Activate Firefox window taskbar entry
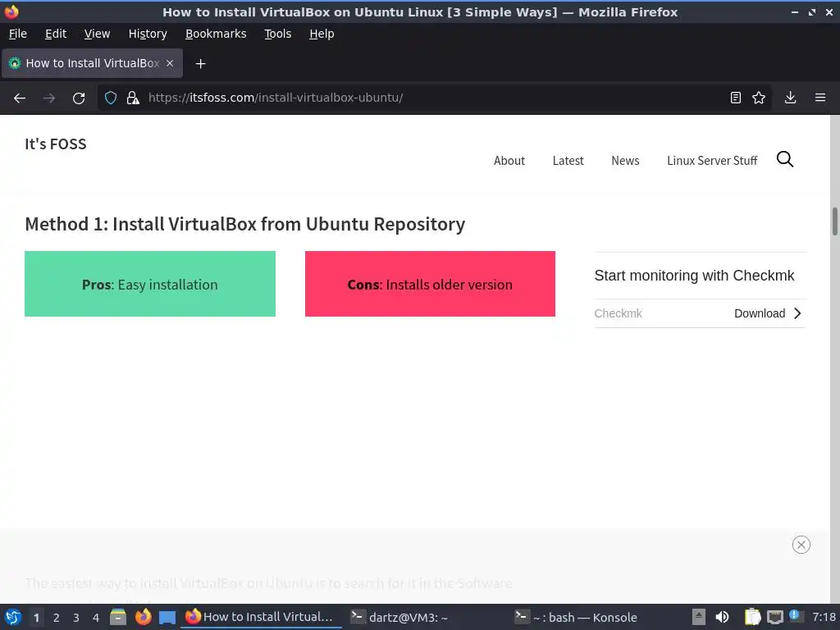 tap(260, 617)
